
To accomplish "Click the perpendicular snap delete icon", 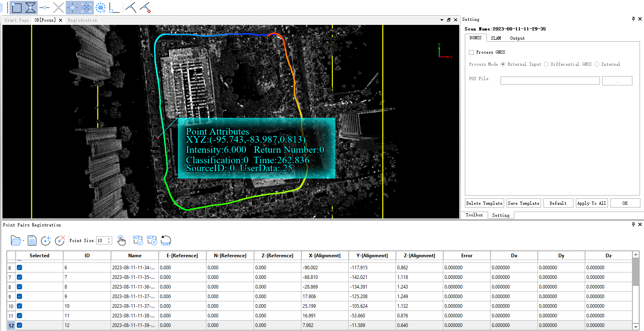I will [x=145, y=8].
